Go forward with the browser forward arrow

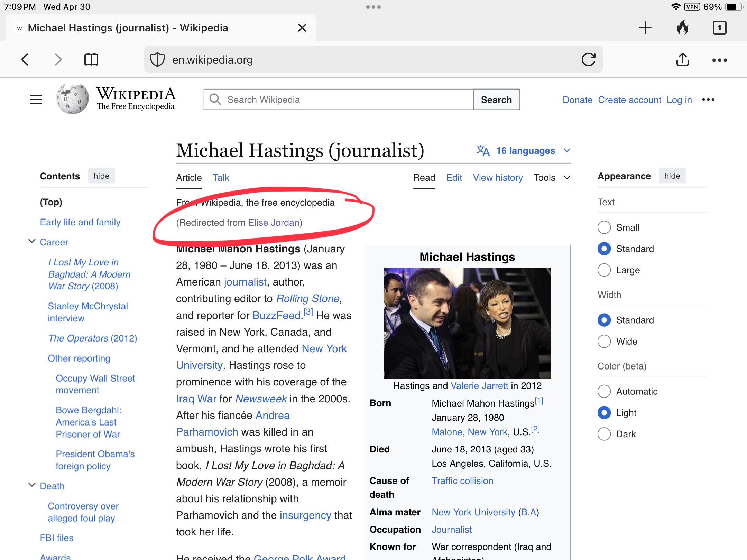(x=58, y=59)
